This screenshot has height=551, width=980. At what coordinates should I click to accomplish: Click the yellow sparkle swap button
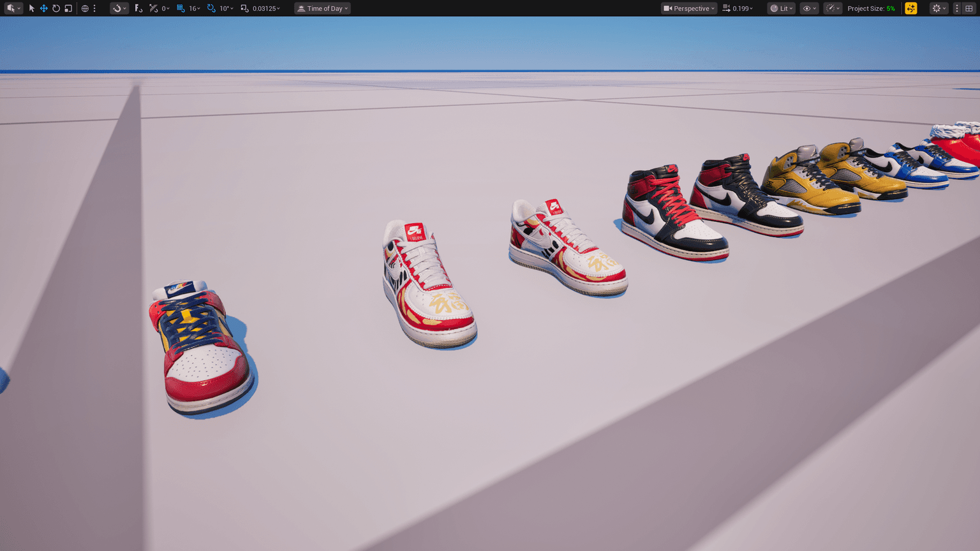[x=911, y=8]
